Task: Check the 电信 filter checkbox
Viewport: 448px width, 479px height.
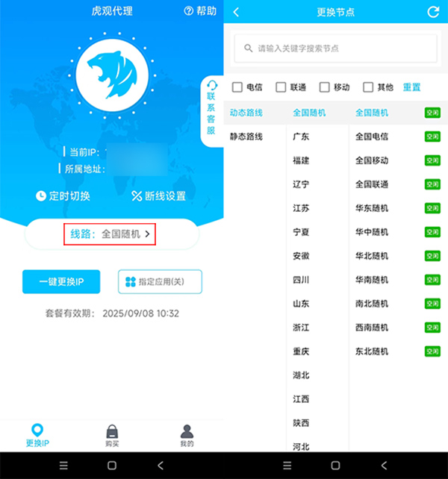Action: 237,87
